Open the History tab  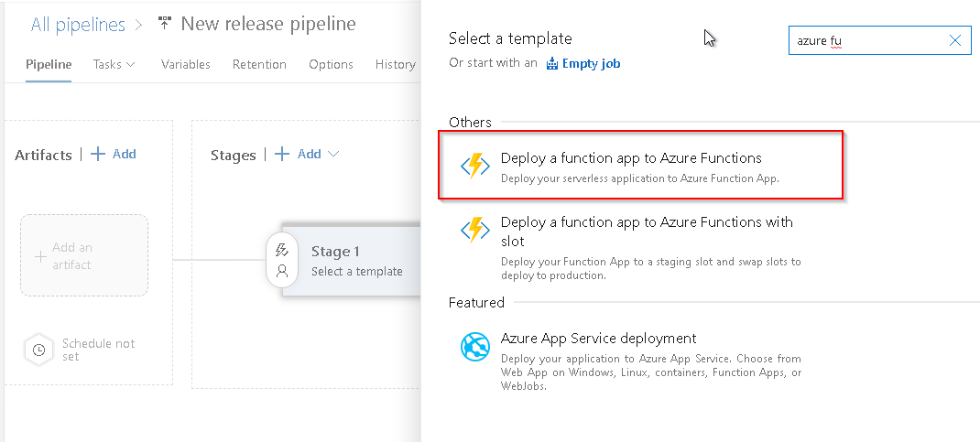(395, 64)
